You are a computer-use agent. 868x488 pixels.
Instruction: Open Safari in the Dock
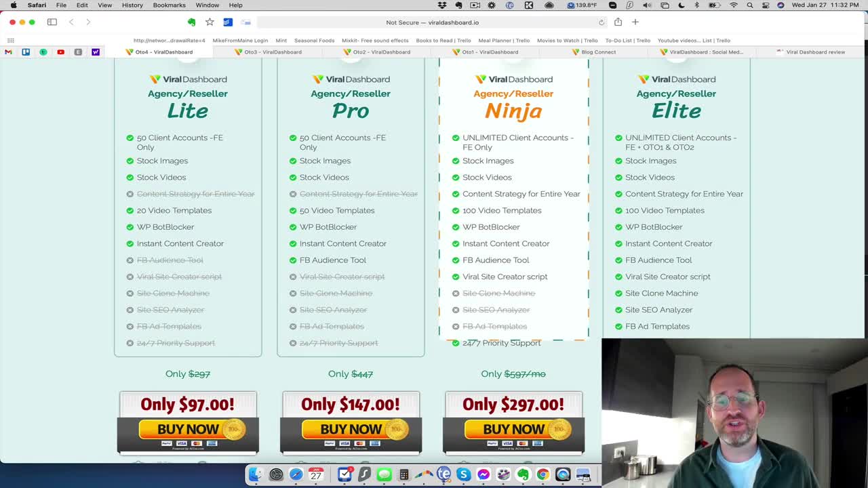point(296,474)
